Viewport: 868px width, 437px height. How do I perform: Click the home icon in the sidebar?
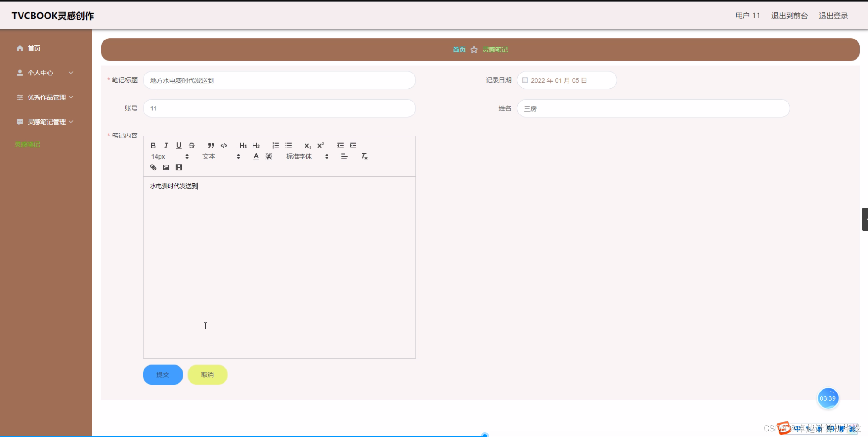(x=20, y=48)
